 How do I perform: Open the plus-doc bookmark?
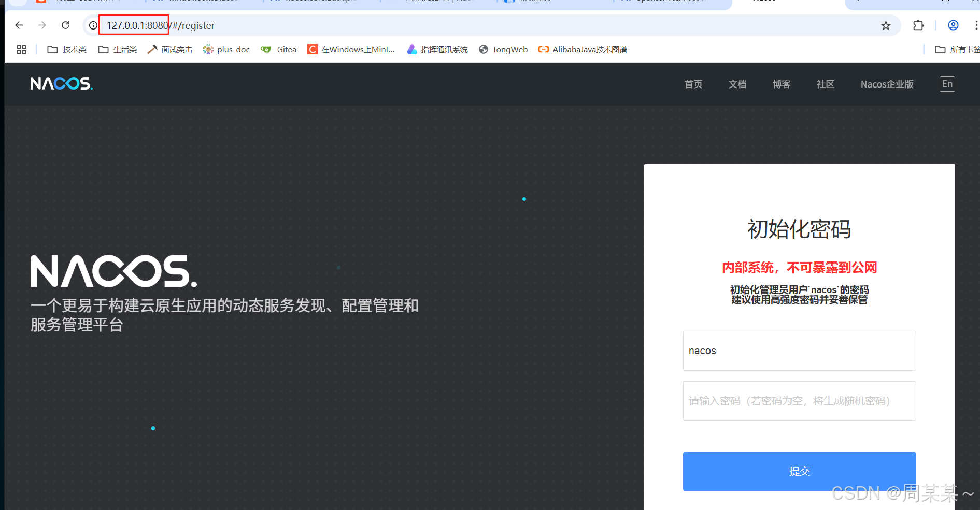click(226, 49)
